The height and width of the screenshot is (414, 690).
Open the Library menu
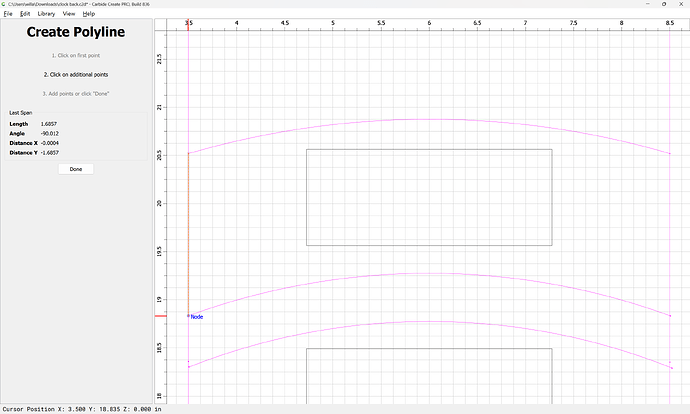coord(46,14)
